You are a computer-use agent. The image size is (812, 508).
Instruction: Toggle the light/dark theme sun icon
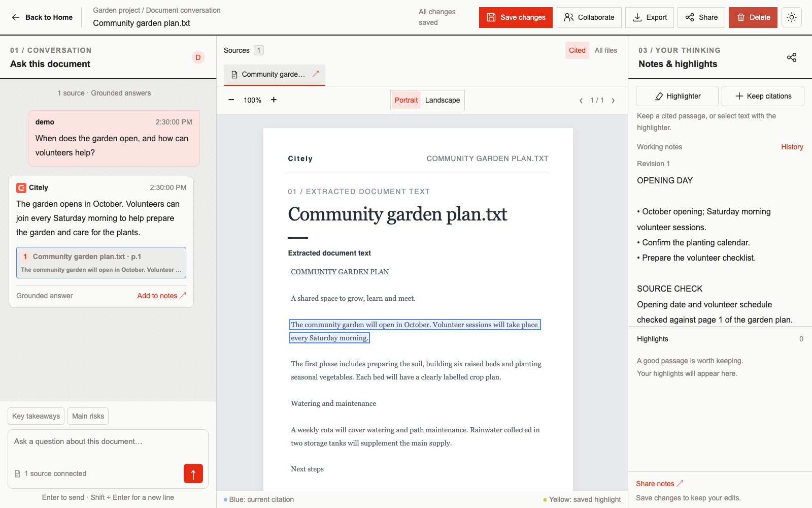792,17
